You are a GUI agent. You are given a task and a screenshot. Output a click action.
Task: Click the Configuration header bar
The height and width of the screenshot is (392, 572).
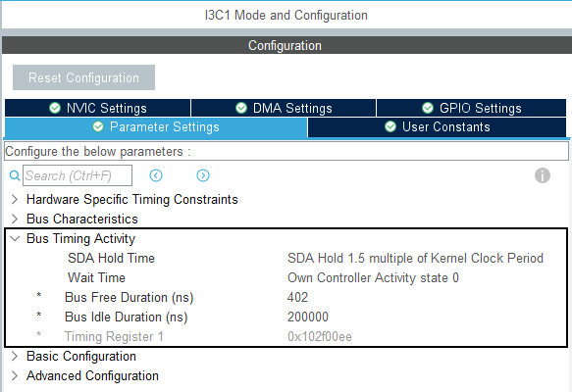click(286, 45)
